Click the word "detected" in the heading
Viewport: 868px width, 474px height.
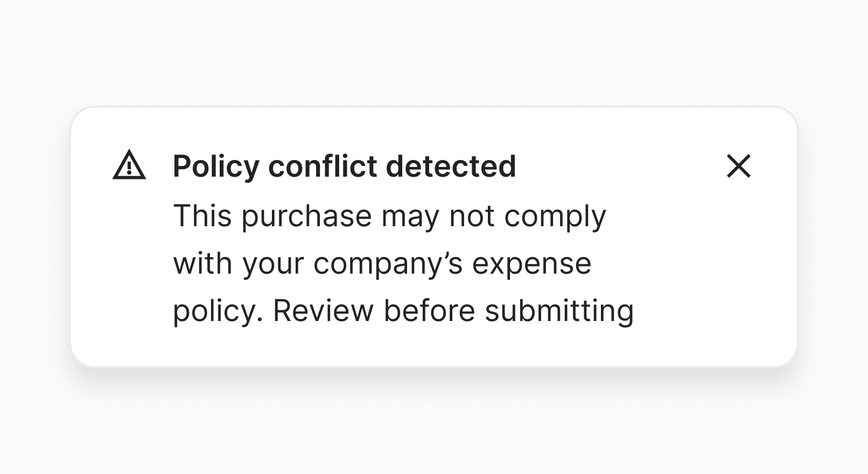pyautogui.click(x=451, y=166)
